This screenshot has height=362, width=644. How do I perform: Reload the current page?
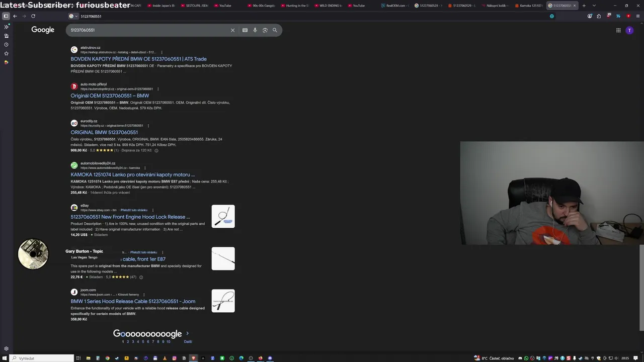(33, 16)
